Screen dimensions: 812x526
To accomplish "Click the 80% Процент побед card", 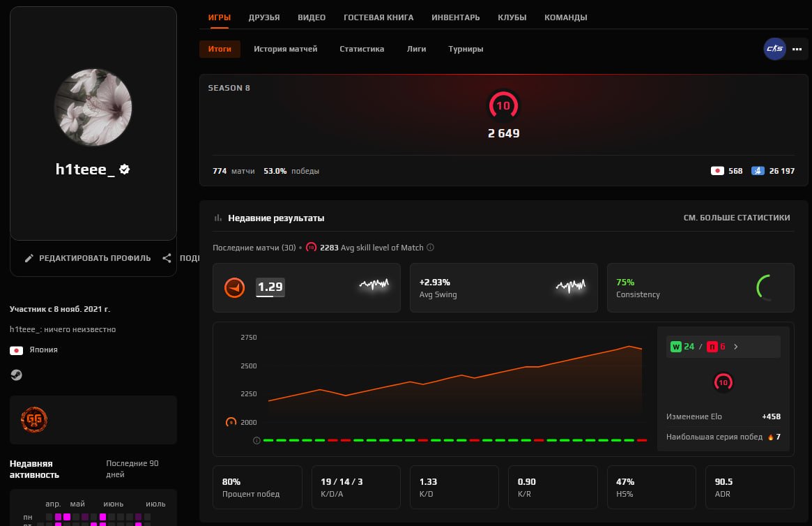I will (x=257, y=487).
